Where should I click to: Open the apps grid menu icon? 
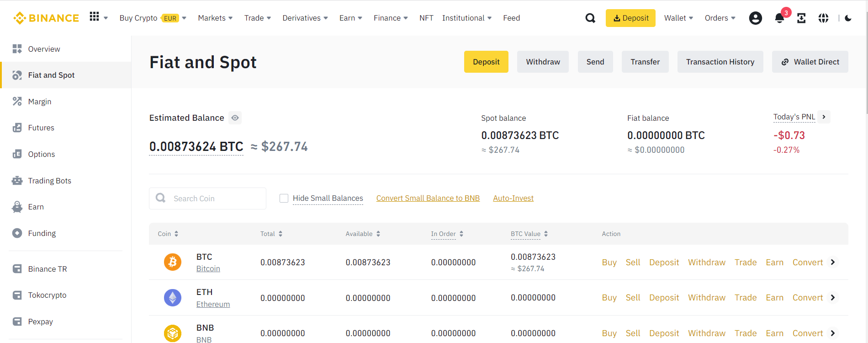(95, 17)
